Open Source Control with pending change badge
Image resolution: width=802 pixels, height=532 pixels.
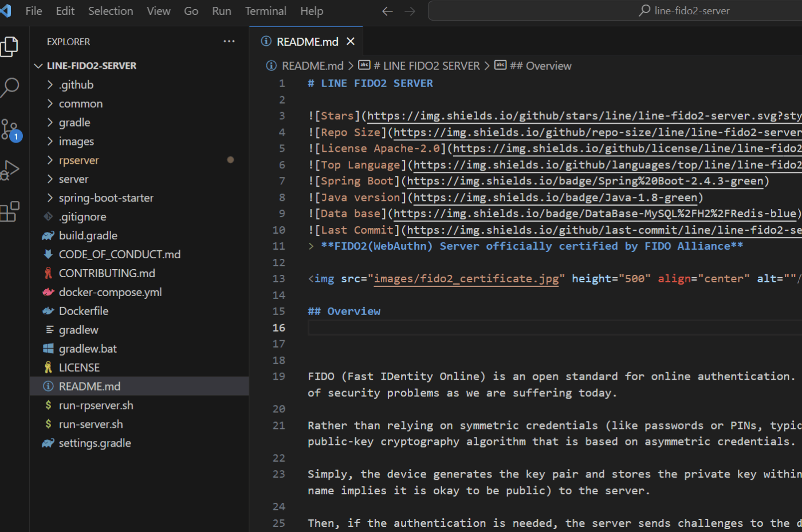pos(10,129)
